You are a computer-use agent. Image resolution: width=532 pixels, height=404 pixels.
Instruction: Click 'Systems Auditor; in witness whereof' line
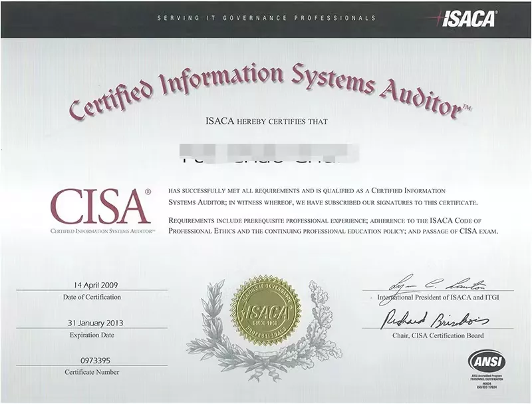323,203
